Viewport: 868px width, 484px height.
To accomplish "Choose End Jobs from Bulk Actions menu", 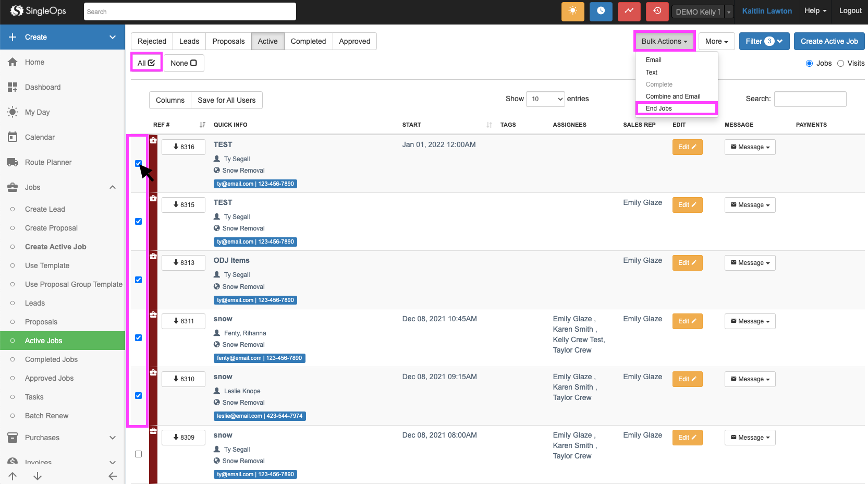I will click(x=659, y=108).
